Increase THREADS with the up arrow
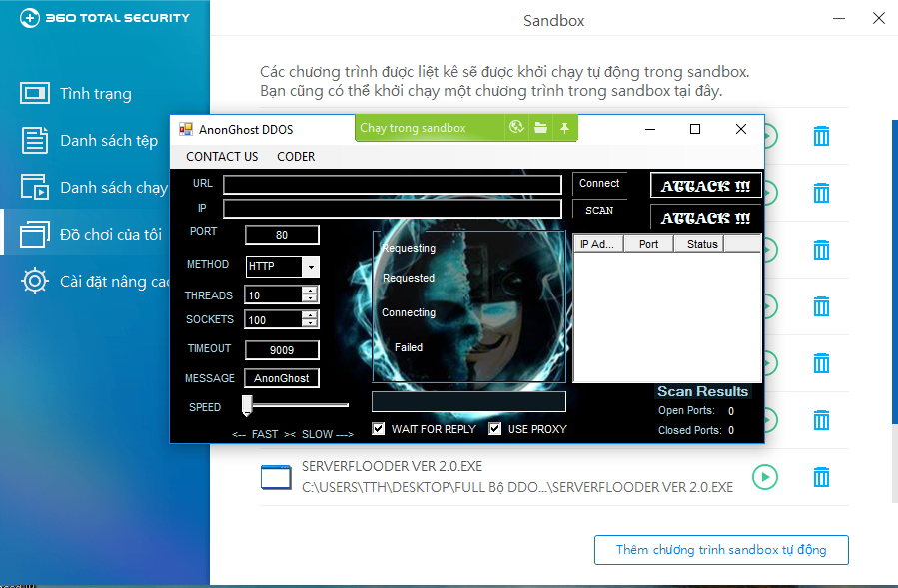The width and height of the screenshot is (898, 588). click(310, 291)
